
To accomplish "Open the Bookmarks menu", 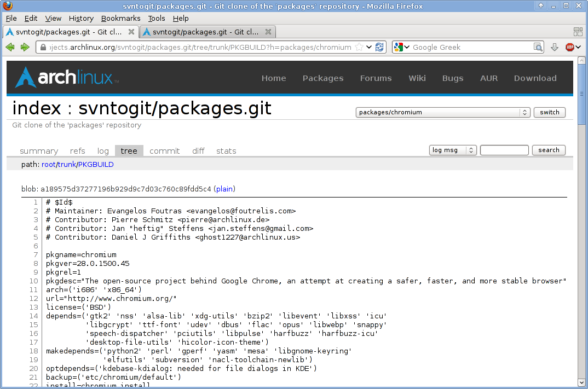I will (120, 18).
